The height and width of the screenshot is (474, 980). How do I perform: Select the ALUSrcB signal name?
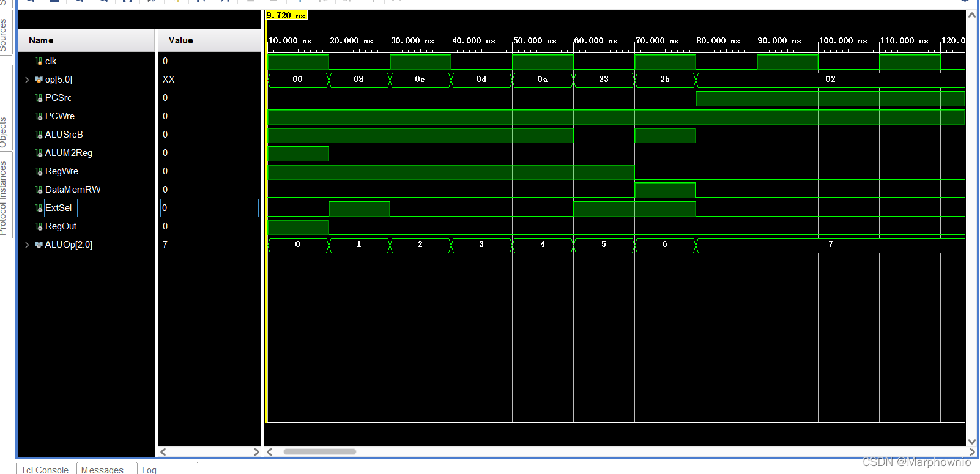tap(64, 135)
